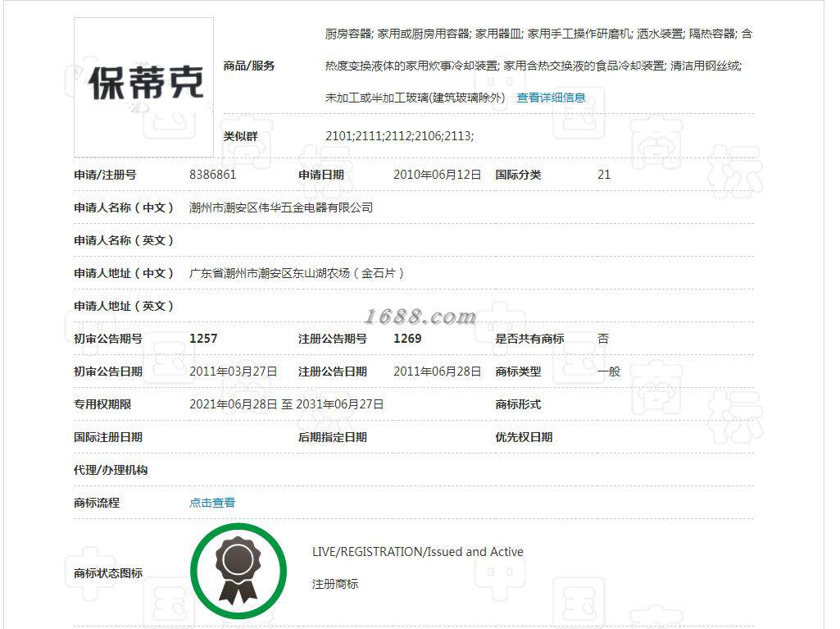Viewport: 840px width, 629px height.
Task: Select goods text line starting 热度交换液体
Action: click(534, 66)
